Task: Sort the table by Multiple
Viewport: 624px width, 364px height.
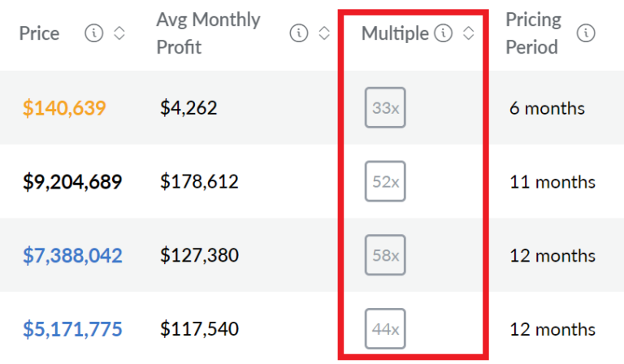Action: coord(467,33)
